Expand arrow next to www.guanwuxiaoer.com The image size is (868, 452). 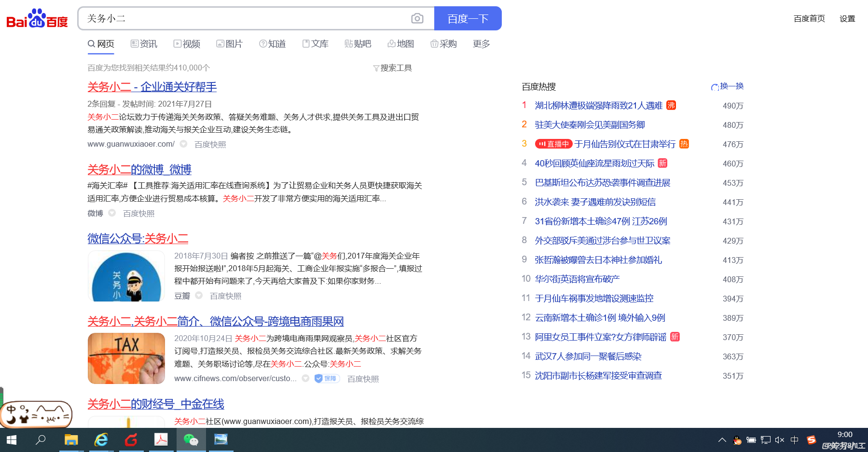183,144
